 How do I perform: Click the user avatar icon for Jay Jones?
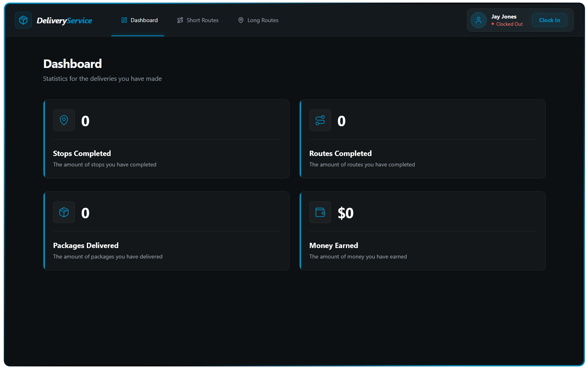pyautogui.click(x=479, y=20)
